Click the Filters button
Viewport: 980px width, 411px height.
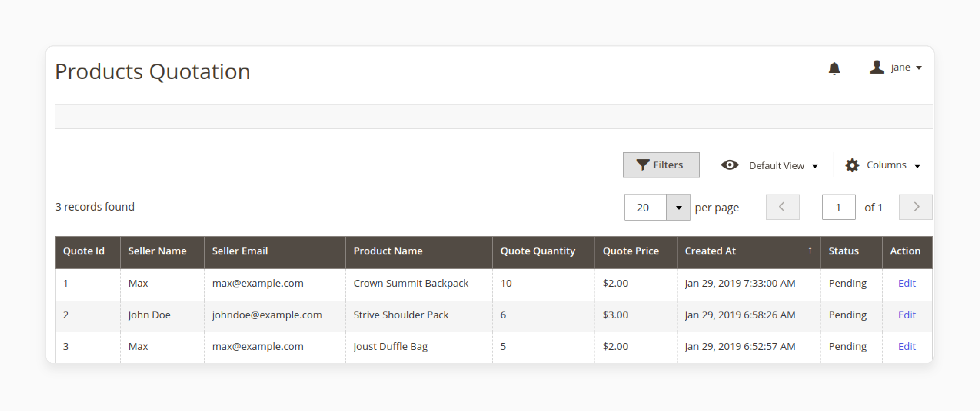pos(661,165)
